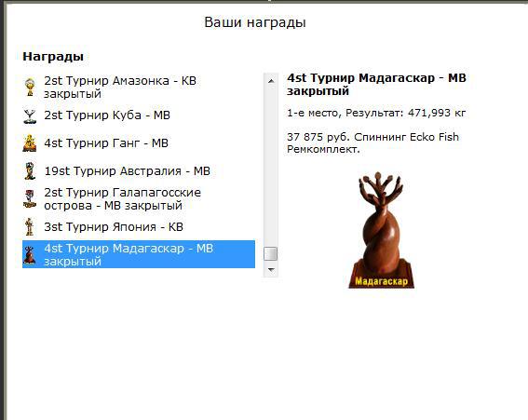Viewport: 528px width, 420px height.
Task: Select '19st Турнир Австралия - МВ' award
Action: tap(139, 171)
